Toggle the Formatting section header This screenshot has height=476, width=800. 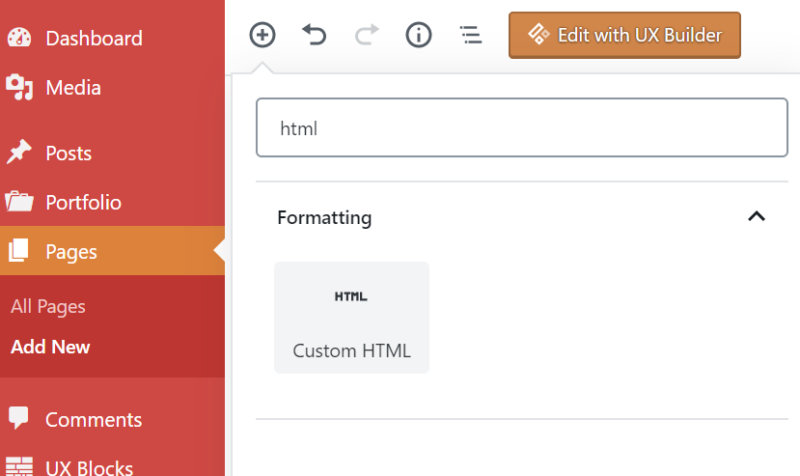pos(324,217)
